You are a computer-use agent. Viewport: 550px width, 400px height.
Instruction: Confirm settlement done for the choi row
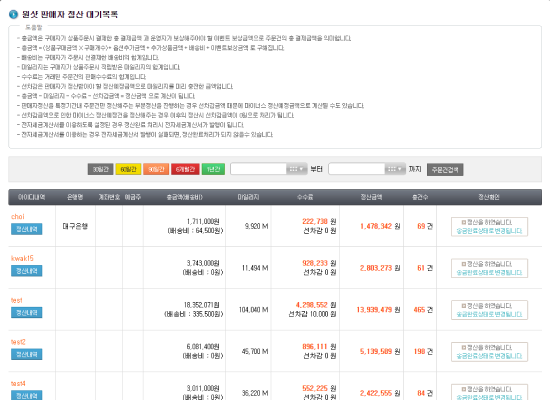click(489, 227)
